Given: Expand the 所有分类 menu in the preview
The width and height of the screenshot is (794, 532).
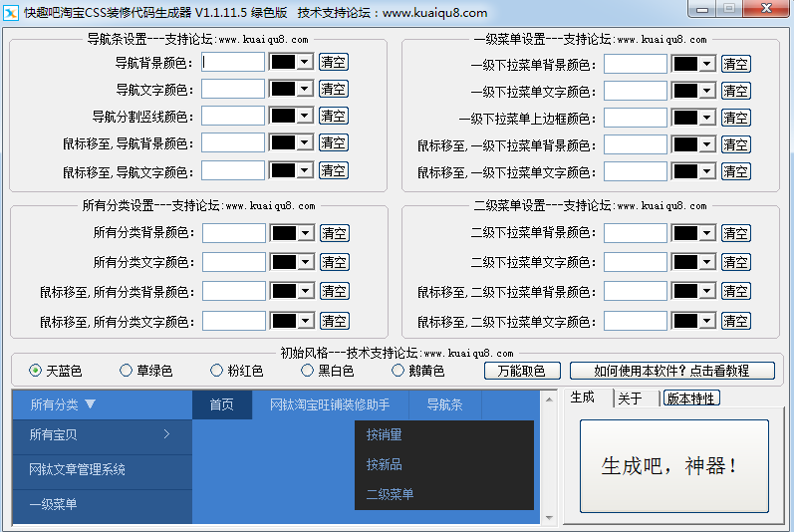Looking at the screenshot, I should click(64, 404).
